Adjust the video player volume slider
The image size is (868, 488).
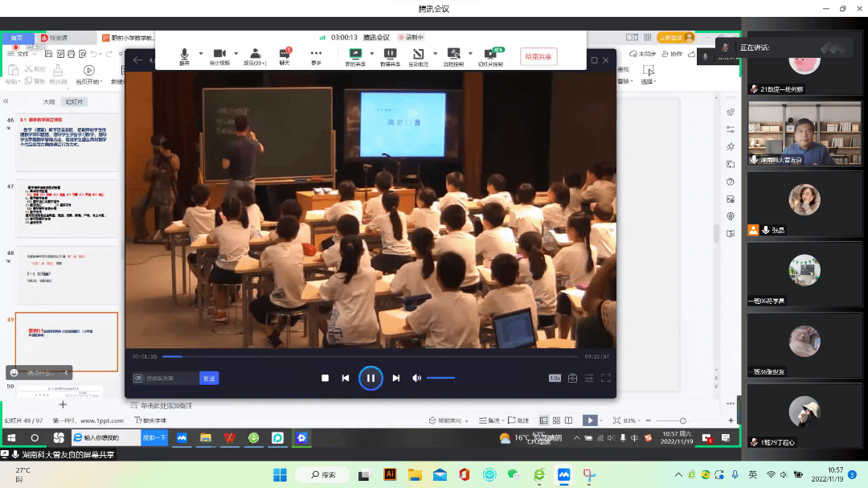pyautogui.click(x=440, y=378)
